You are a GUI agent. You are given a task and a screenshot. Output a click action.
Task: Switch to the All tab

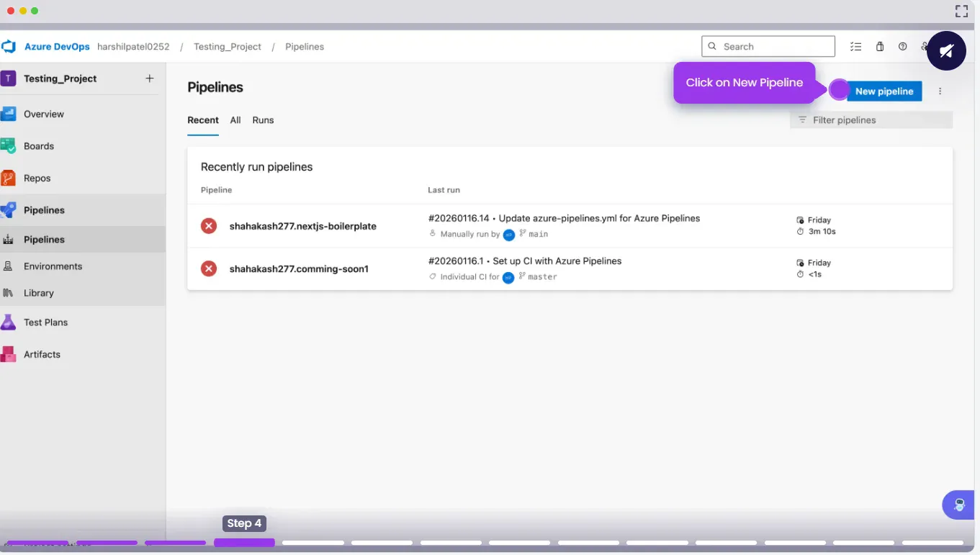tap(235, 120)
